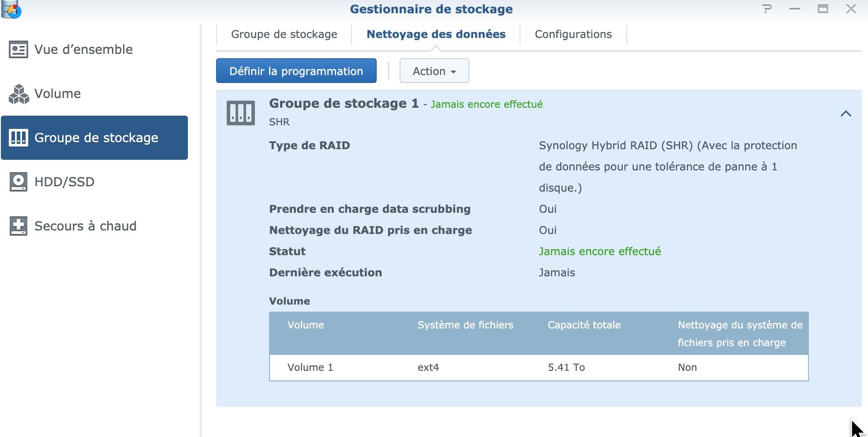Click the help question mark icon
Viewport: 868px width, 437px height.
[767, 9]
